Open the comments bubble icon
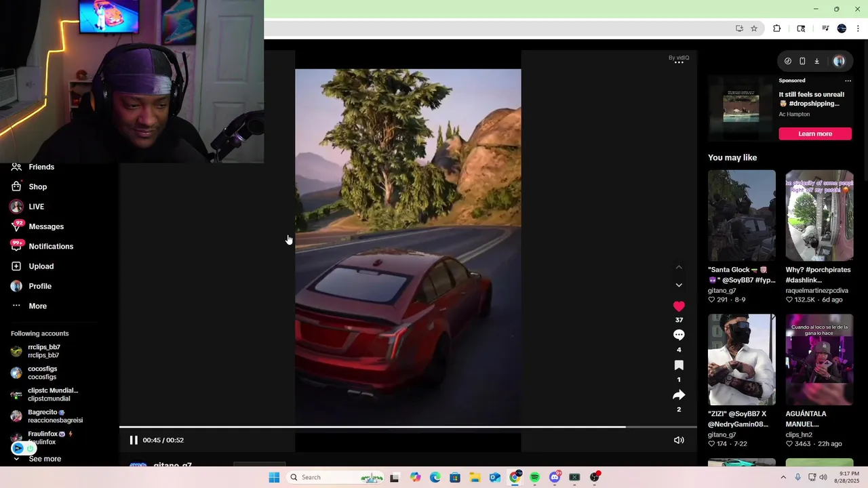The image size is (868, 488). pos(679,335)
